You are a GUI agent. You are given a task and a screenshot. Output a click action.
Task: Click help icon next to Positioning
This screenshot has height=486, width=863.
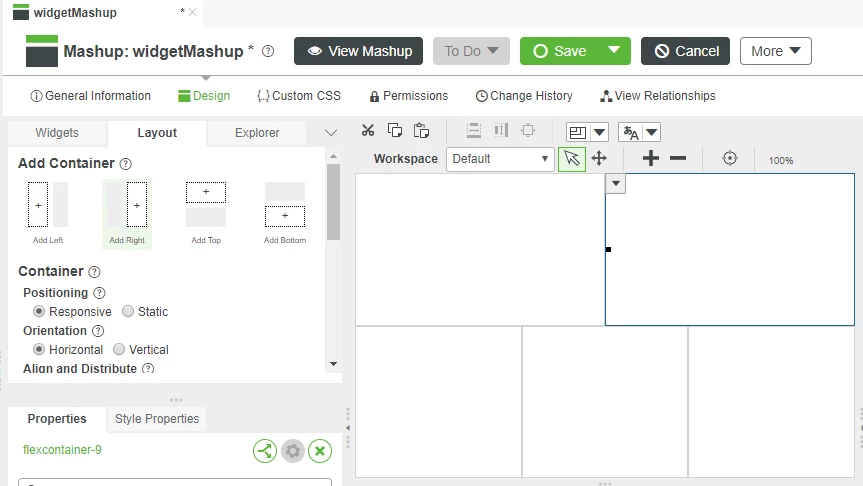(x=99, y=293)
